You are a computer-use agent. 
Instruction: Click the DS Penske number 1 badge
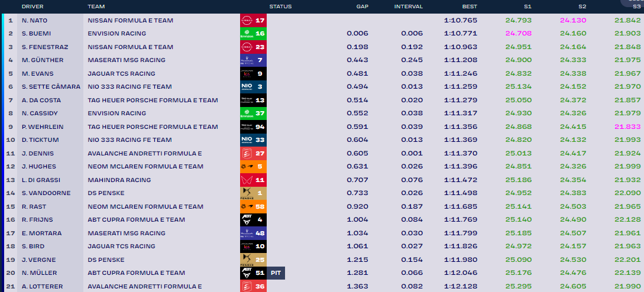(253, 193)
